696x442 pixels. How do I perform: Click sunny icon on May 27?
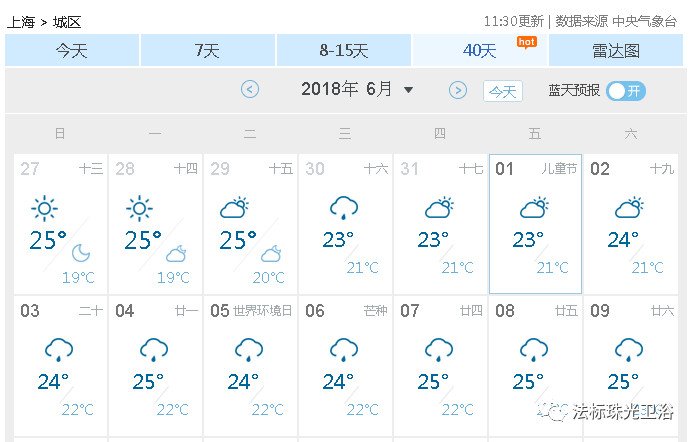click(43, 209)
